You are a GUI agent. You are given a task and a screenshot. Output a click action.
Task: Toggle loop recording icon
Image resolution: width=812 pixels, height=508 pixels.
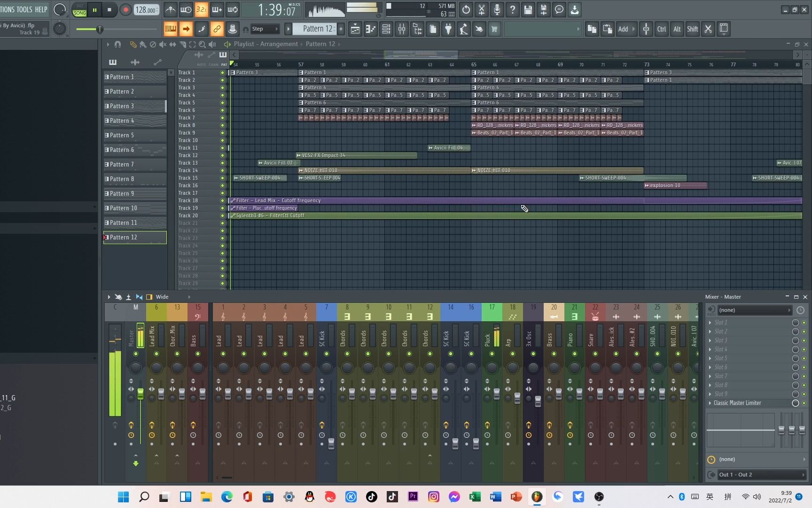point(233,9)
